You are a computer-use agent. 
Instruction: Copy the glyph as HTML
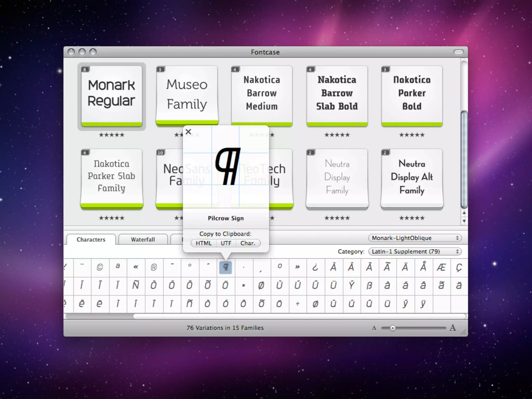coord(204,243)
